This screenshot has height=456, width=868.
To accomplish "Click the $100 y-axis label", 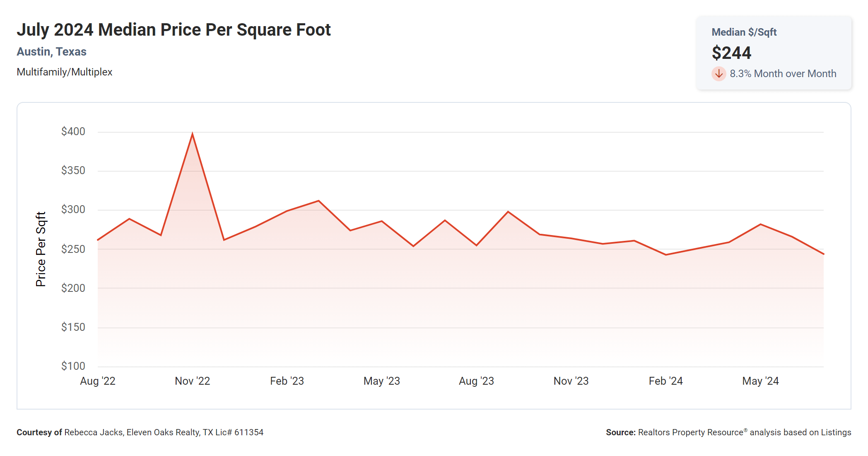I will tap(73, 366).
